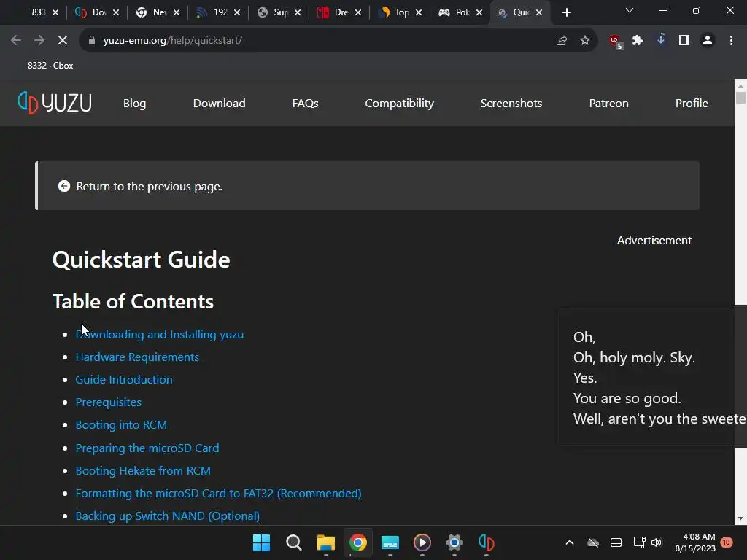Viewport: 747px width, 560px height.
Task: Click the scrollbar down arrow
Action: [740, 518]
